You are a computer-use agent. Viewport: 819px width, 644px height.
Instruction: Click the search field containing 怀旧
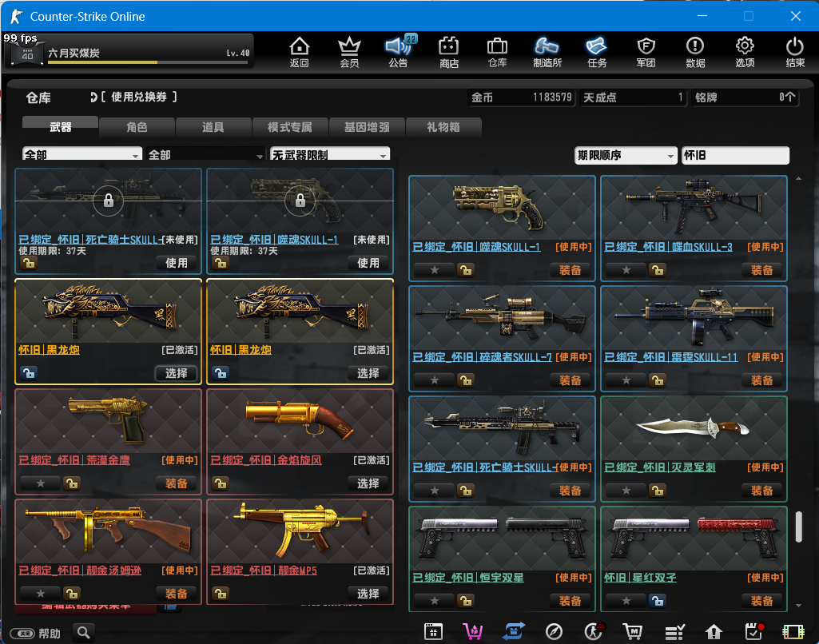point(735,155)
